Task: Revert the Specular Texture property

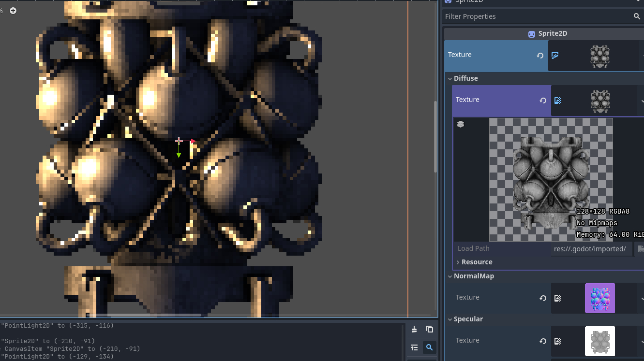Action: pos(543,341)
